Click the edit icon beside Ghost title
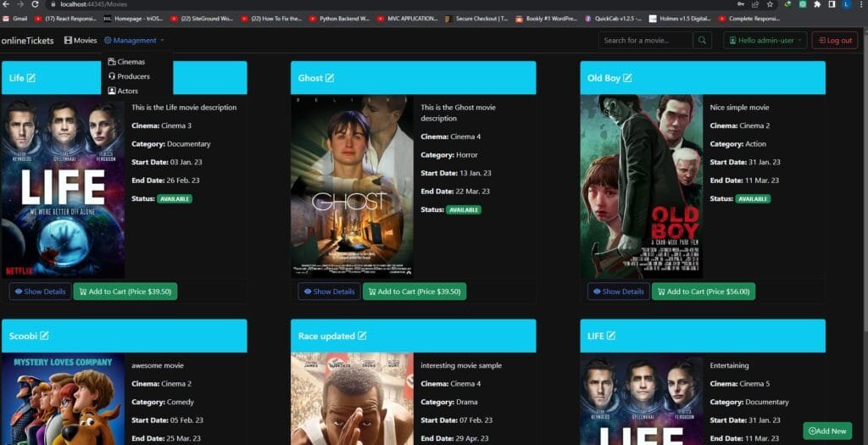This screenshot has width=868, height=445. click(330, 78)
